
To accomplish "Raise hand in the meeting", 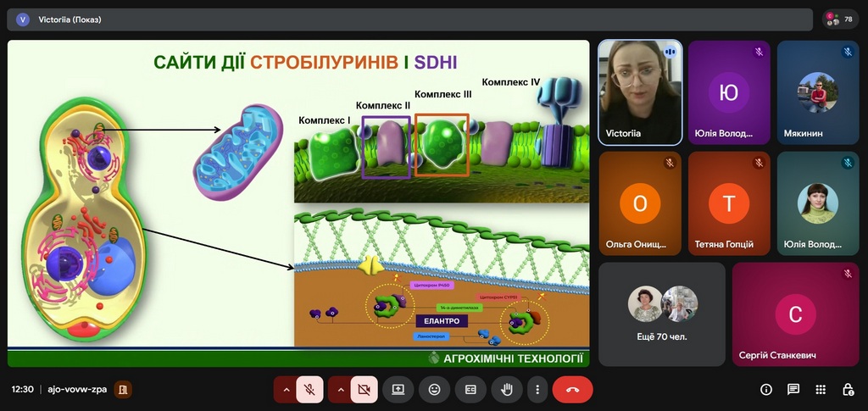I will [507, 390].
